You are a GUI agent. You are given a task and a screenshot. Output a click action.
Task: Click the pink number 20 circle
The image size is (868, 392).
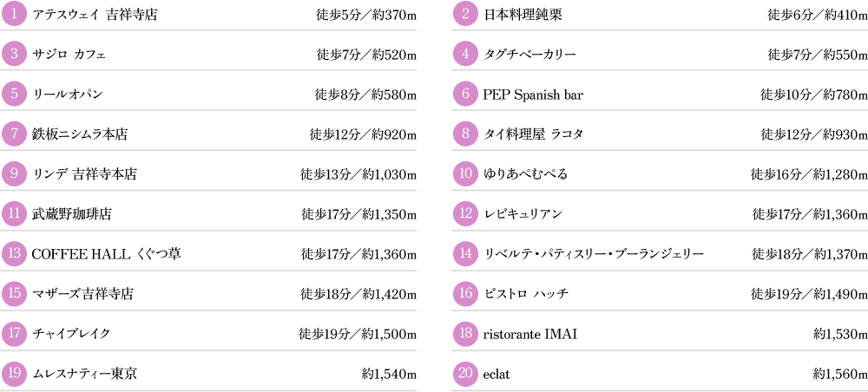tap(465, 374)
